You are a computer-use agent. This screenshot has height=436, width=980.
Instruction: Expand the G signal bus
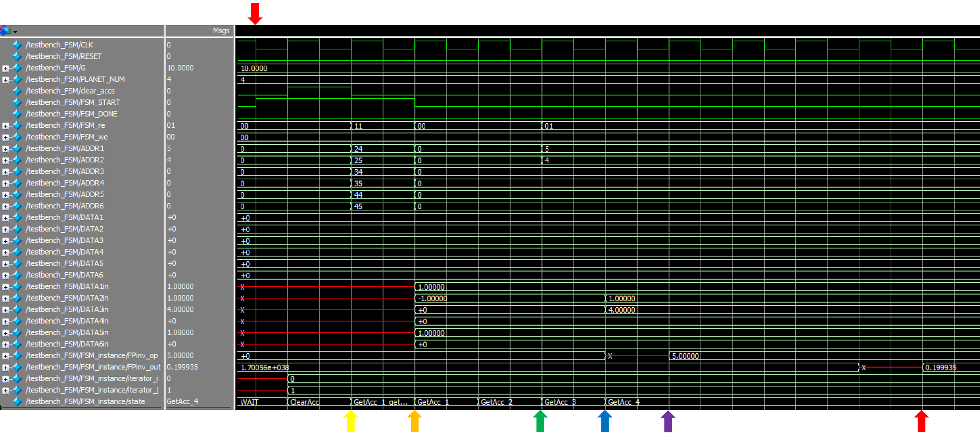tap(5, 68)
